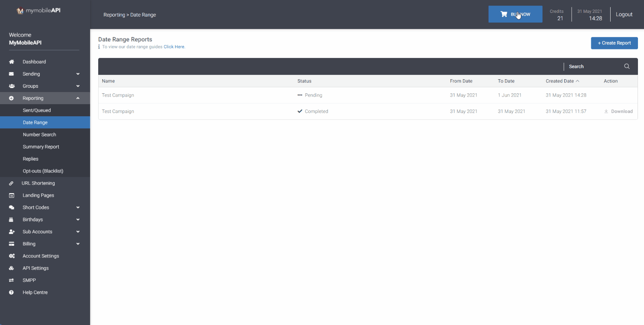Click the API Settings icon
Image resolution: width=644 pixels, height=325 pixels.
pos(11,268)
